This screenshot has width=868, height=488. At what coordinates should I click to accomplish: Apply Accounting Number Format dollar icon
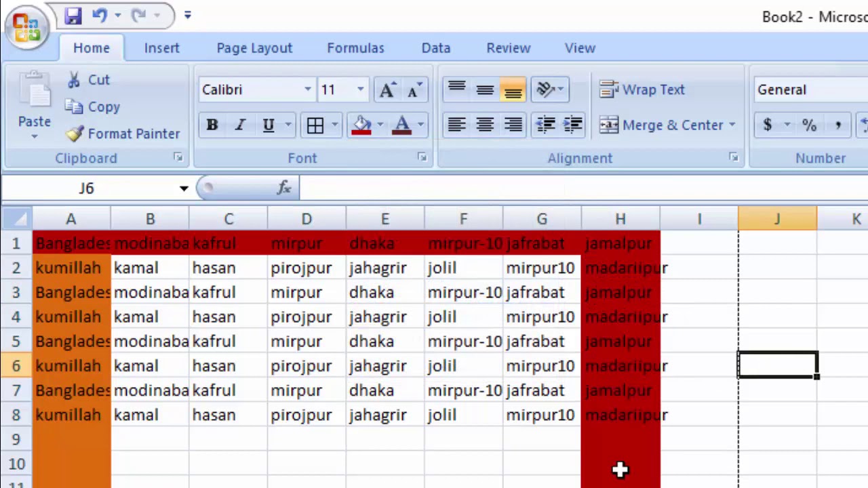768,125
